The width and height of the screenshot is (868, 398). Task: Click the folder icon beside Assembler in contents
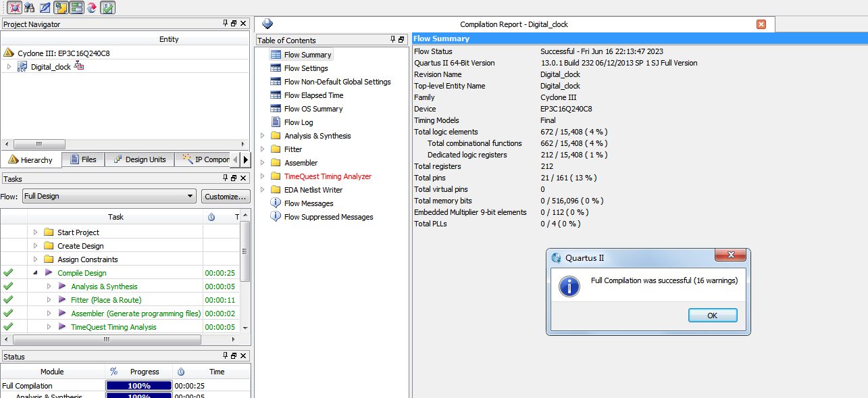click(x=276, y=163)
